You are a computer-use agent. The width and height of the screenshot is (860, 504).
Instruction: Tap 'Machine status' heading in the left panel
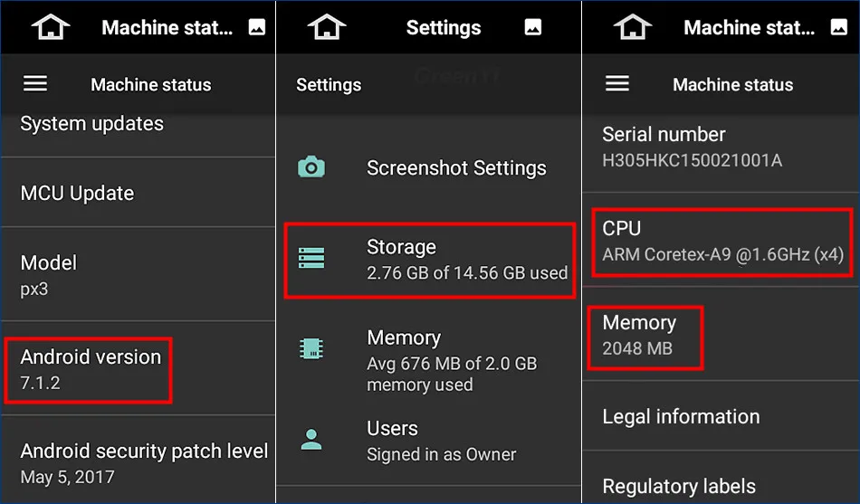(x=151, y=84)
